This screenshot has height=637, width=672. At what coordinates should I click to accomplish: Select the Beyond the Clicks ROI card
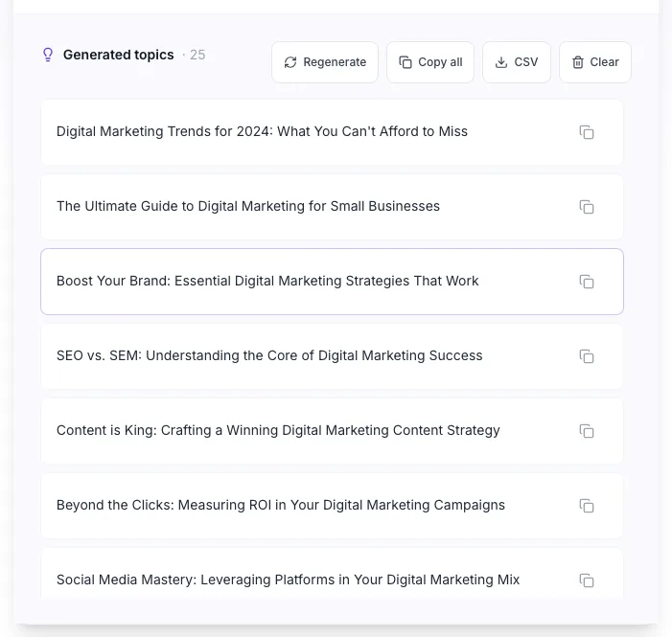332,506
